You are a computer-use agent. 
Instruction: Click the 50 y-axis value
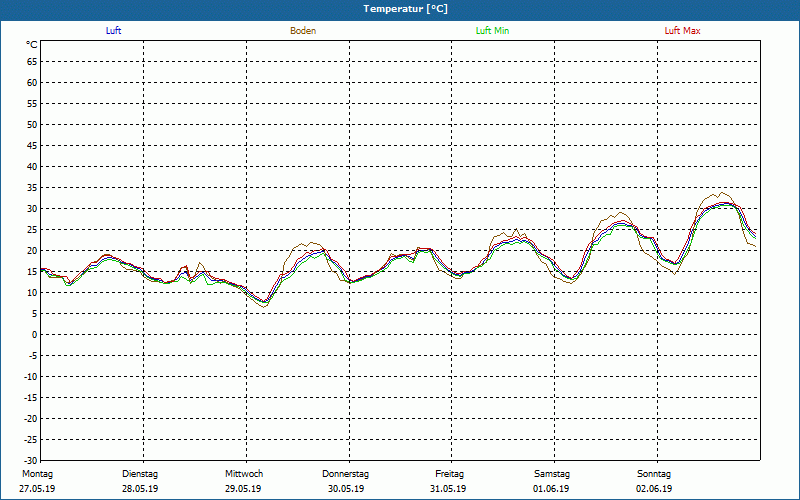pyautogui.click(x=32, y=124)
